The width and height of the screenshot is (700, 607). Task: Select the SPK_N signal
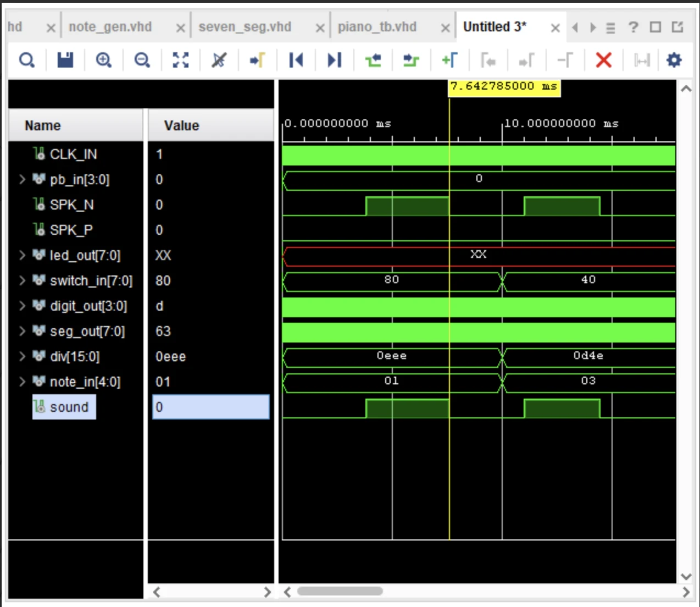point(71,205)
